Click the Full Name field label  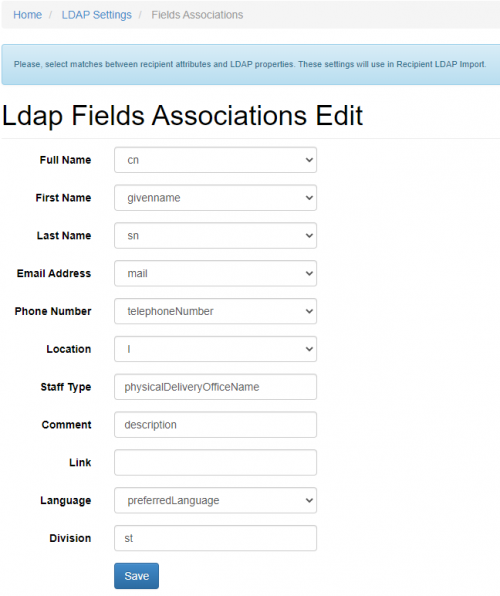tap(65, 160)
